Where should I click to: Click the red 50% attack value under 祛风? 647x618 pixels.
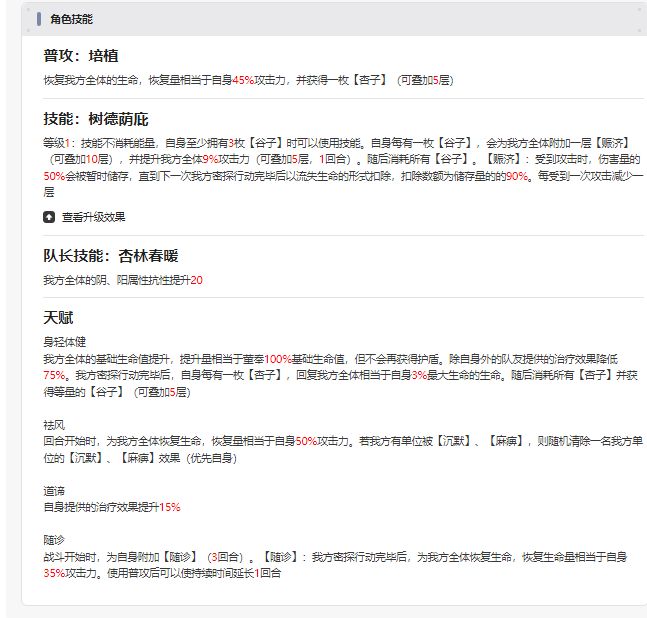[306, 441]
